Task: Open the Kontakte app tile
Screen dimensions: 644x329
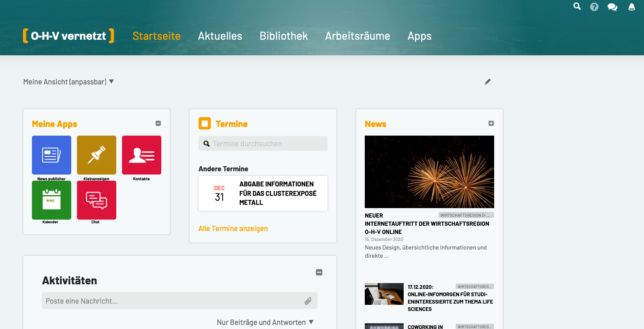Action: (142, 155)
